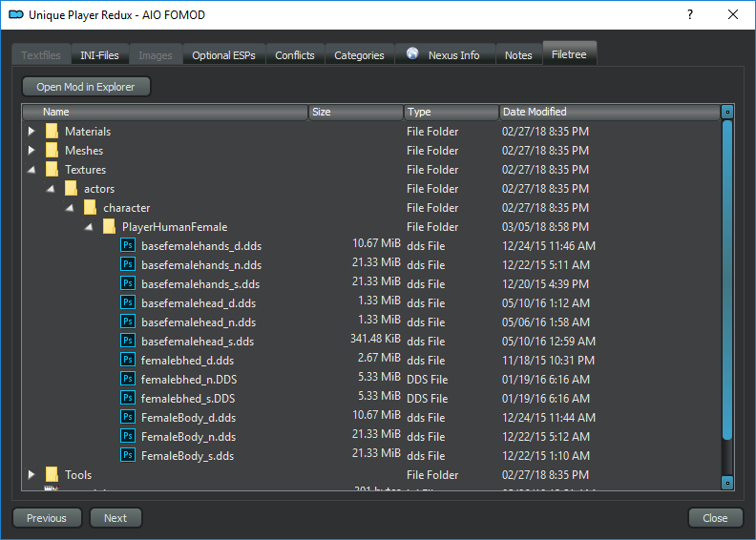Click the character folder icon
Viewport: 756px width, 540px height.
(90, 208)
